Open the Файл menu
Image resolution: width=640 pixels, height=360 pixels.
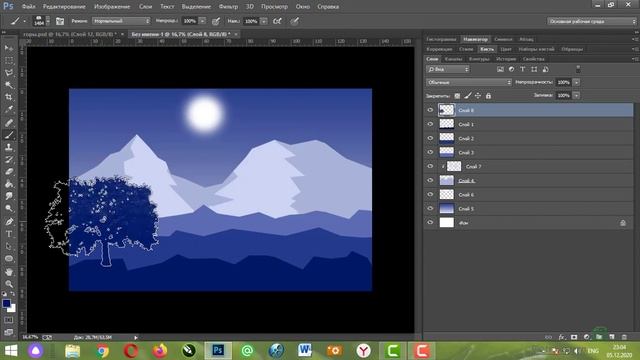[x=28, y=7]
